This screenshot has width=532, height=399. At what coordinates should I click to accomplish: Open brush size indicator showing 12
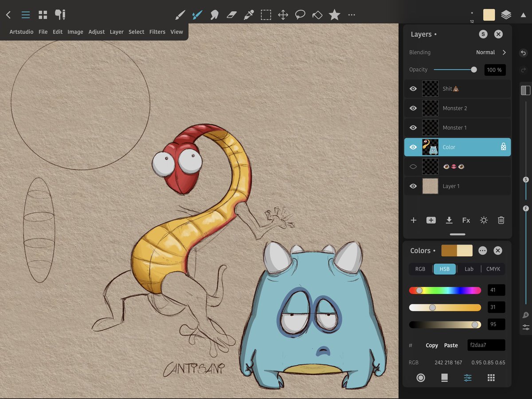pos(472,16)
